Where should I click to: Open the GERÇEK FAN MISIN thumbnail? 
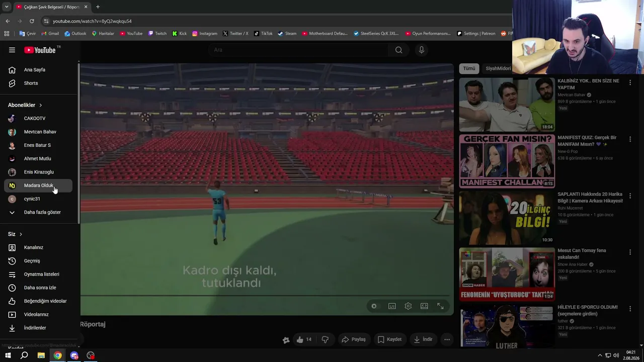pos(507,161)
